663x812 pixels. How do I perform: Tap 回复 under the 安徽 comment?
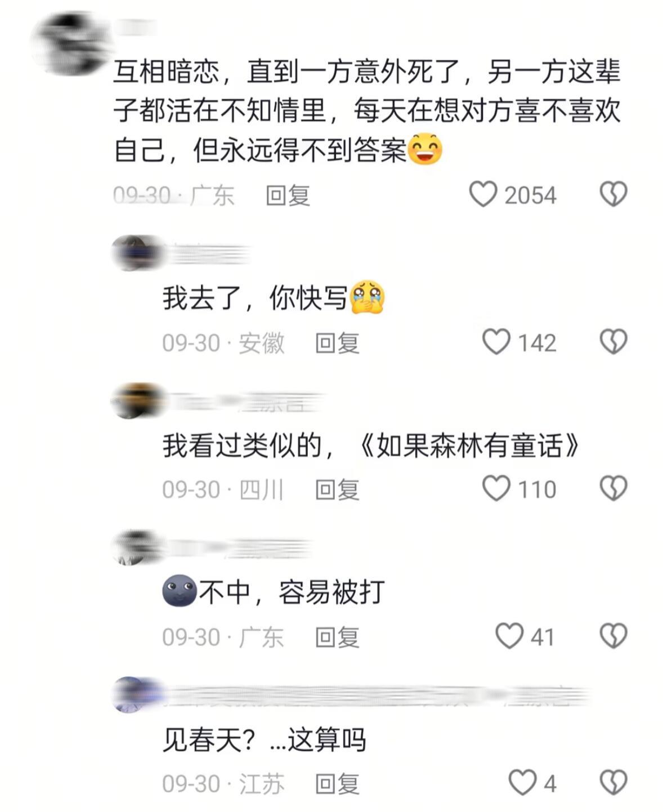(x=337, y=343)
